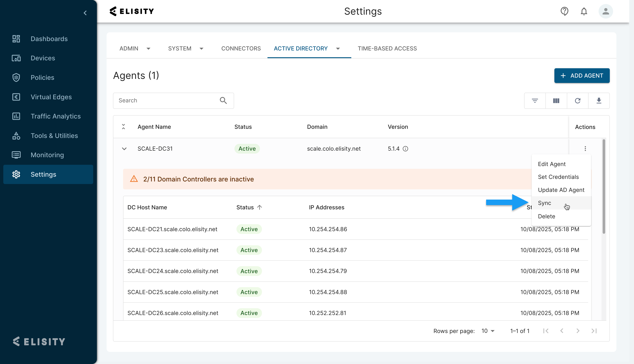Go to the last page of results
Screen dimensions: 634x364
(x=594, y=331)
